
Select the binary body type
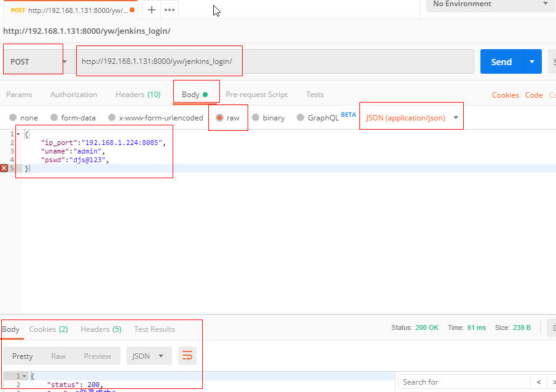click(x=268, y=118)
